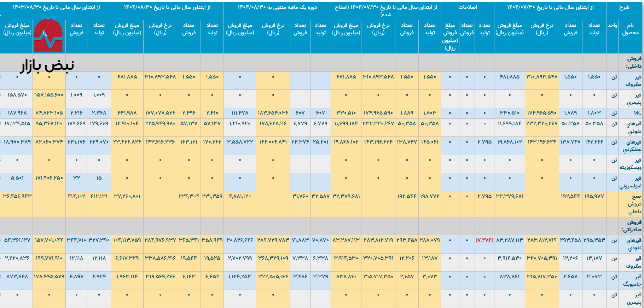
Task: Click the total sales cell ۳۶,۴۵۶,۹۴۳
Action: coord(17,196)
